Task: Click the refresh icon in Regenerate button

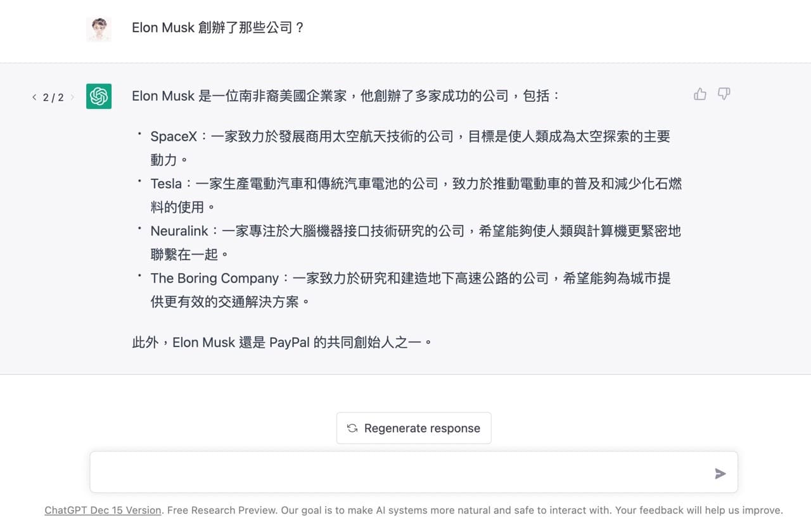Action: 352,428
